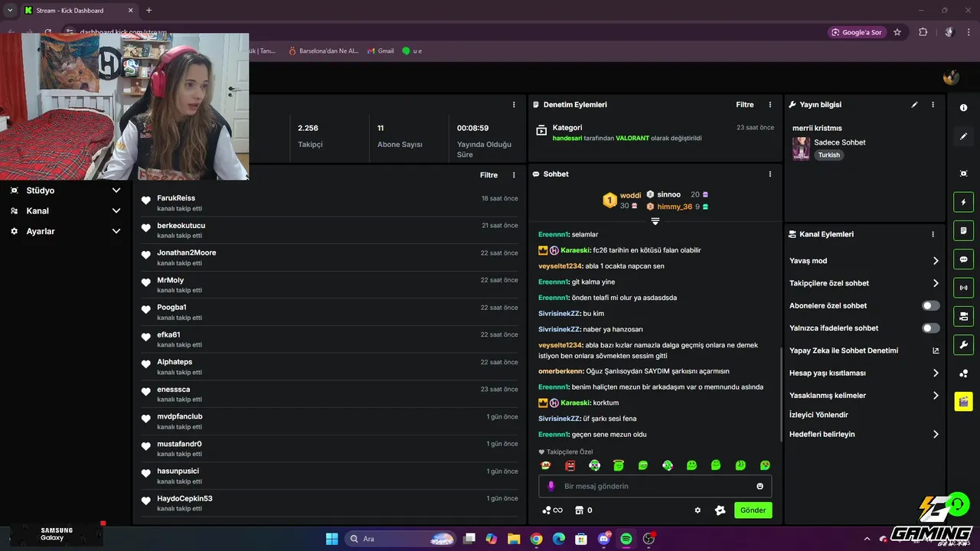Toggle Yalnızca ifadelerle sohbet switch
Viewport: 980px width, 551px height.
click(x=931, y=328)
